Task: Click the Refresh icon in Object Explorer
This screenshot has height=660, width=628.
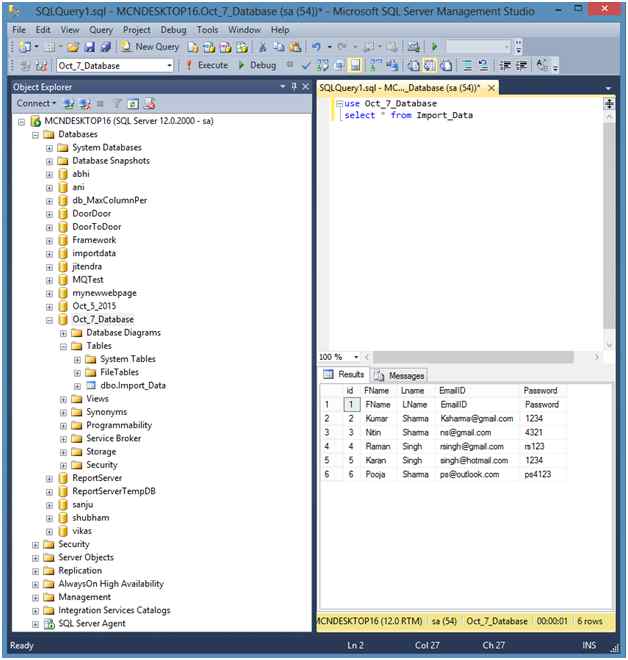Action: click(133, 104)
